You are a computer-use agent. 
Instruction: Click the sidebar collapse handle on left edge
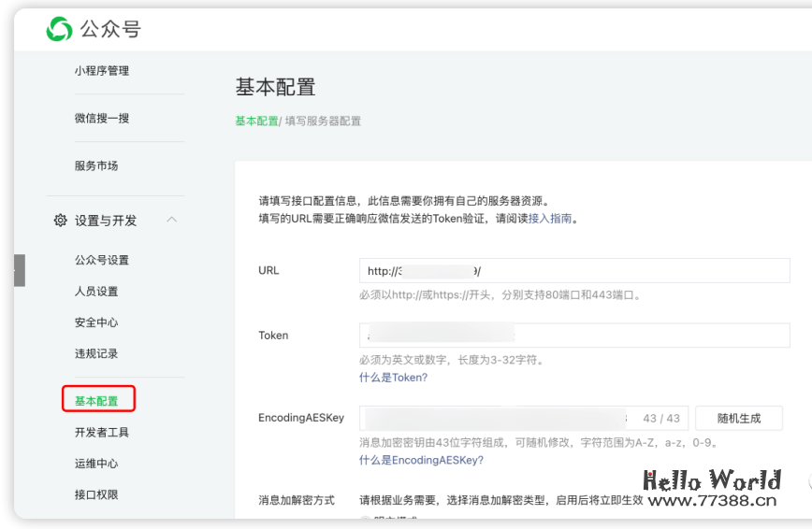click(19, 270)
